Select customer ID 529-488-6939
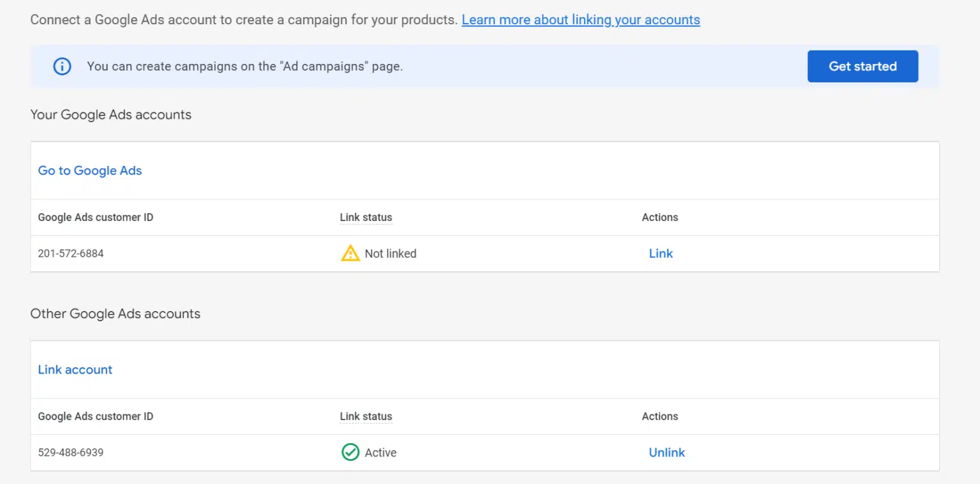The image size is (980, 484). [x=71, y=453]
